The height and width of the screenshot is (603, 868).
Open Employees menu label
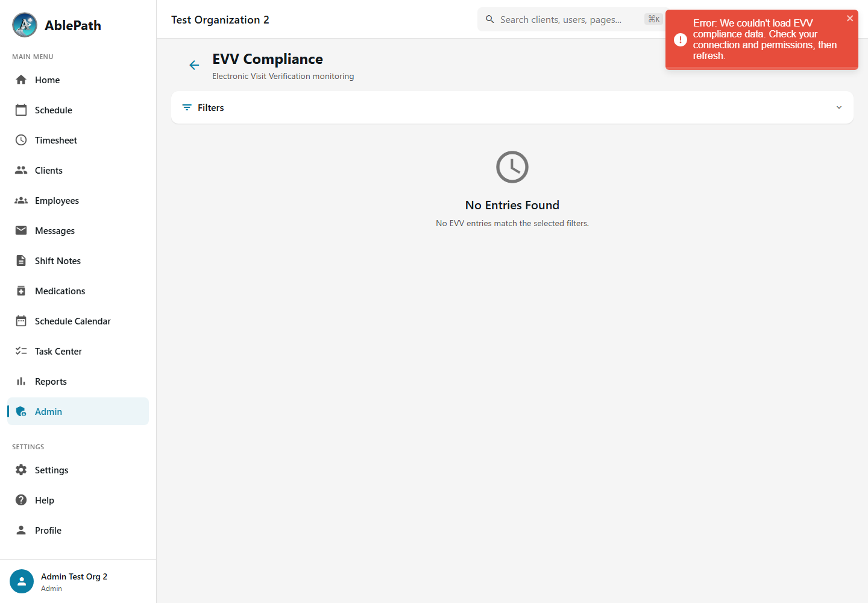(57, 200)
